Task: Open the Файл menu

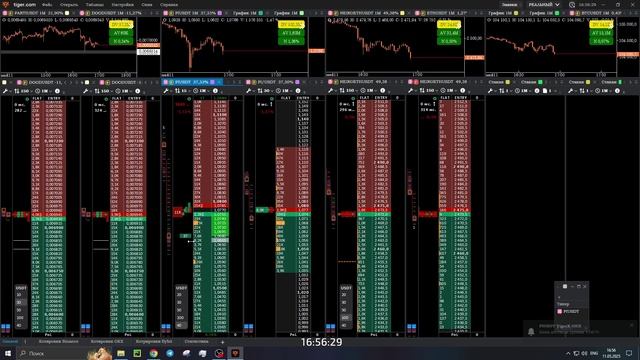Action: point(47,4)
